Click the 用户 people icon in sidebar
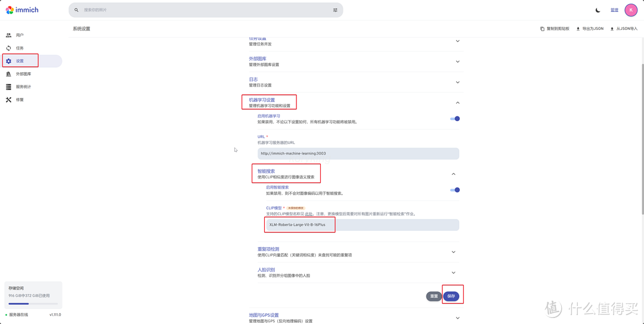 8,35
